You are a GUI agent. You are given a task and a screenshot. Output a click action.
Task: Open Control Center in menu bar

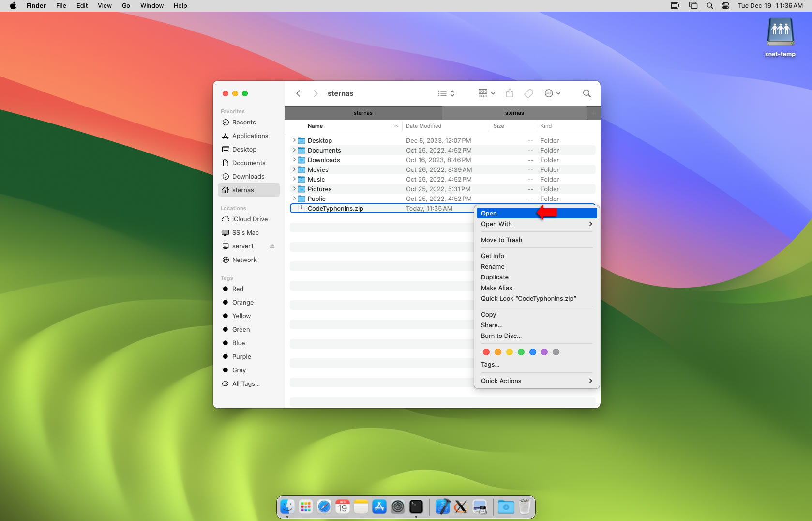(x=725, y=6)
